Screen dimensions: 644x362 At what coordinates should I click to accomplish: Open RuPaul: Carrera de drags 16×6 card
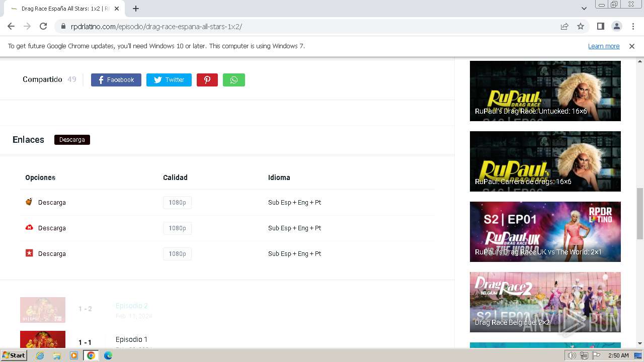[545, 161]
